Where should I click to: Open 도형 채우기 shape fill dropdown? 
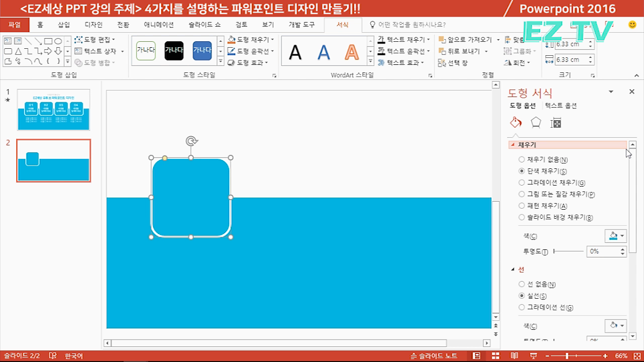(x=251, y=40)
